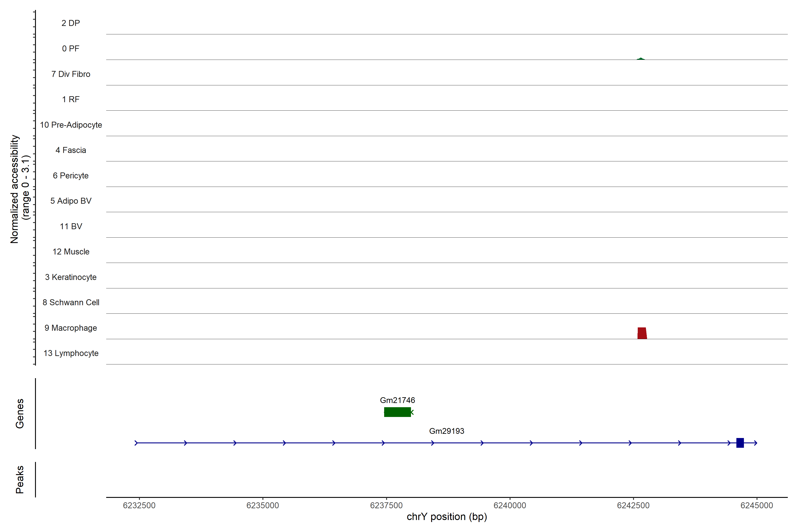
Task: Select the 9 Macrophage track label
Action: click(70, 328)
